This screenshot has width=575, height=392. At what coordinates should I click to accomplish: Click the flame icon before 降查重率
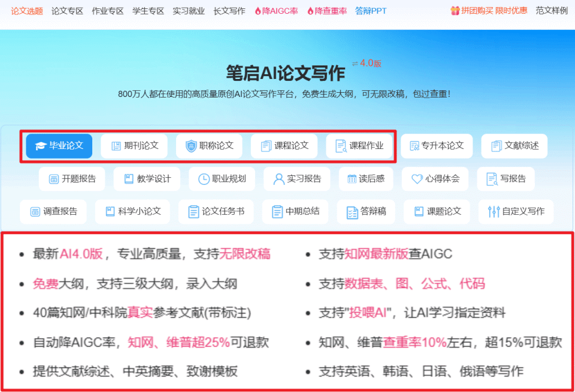coord(310,11)
